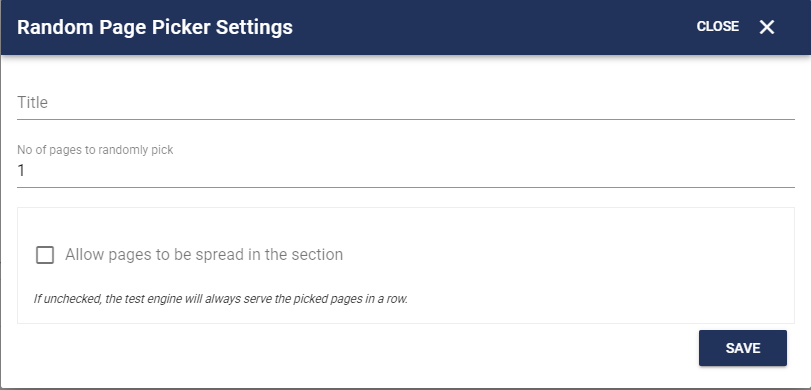The height and width of the screenshot is (390, 811).
Task: Click the italic 'If unchecked' helper note
Action: pos(221,299)
